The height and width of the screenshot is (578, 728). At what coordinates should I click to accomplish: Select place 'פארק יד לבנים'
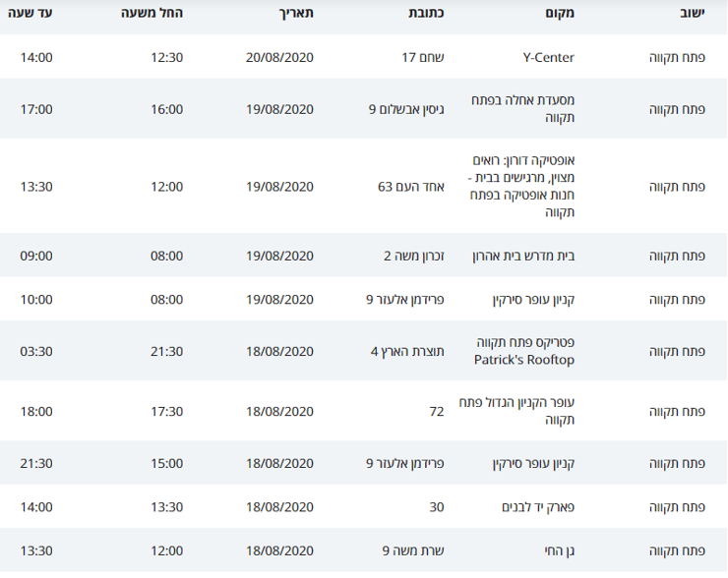(x=538, y=507)
